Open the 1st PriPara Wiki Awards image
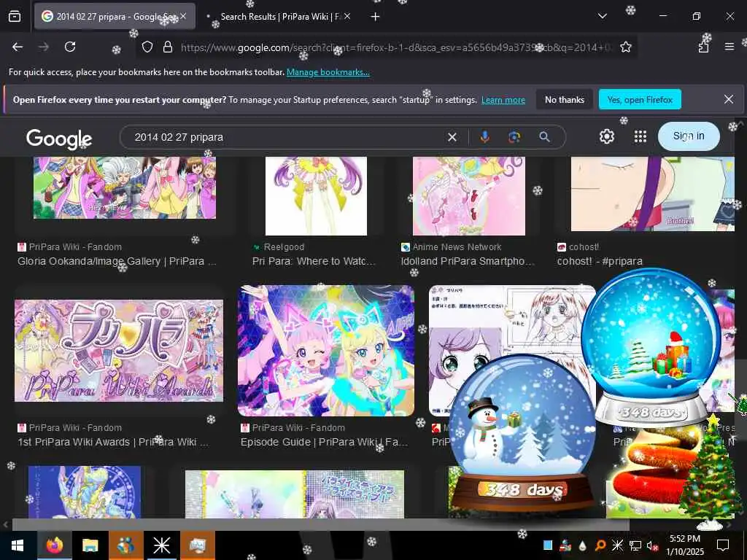This screenshot has height=560, width=747. coord(119,351)
